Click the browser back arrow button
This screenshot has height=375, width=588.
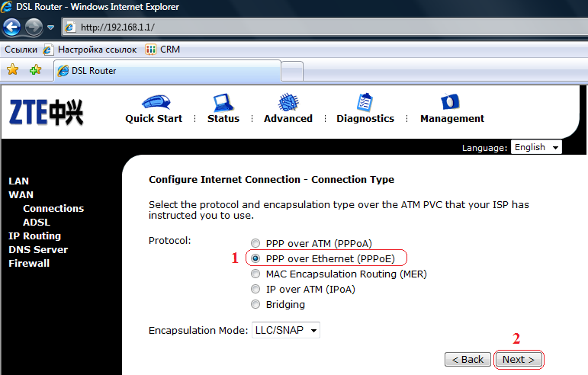[x=11, y=27]
